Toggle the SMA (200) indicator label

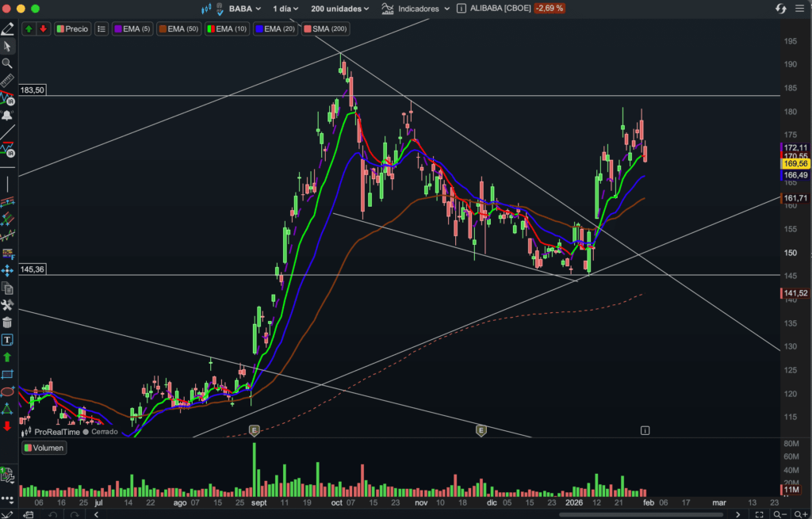[327, 29]
